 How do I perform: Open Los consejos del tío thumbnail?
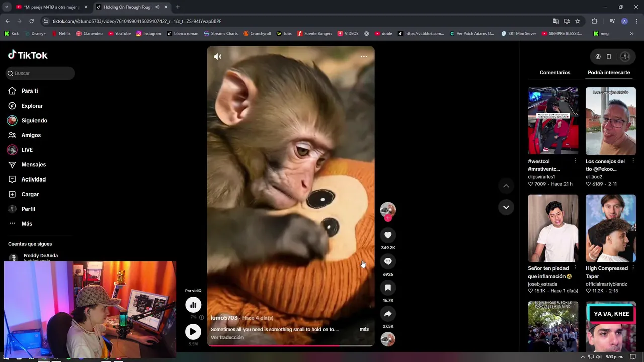point(610,121)
